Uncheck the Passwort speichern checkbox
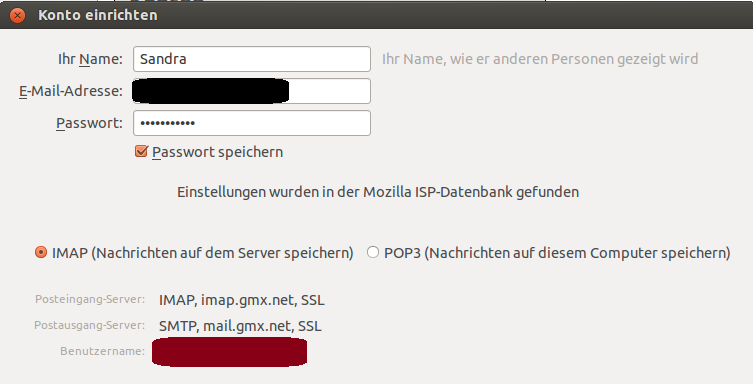This screenshot has height=384, width=753. 141,152
